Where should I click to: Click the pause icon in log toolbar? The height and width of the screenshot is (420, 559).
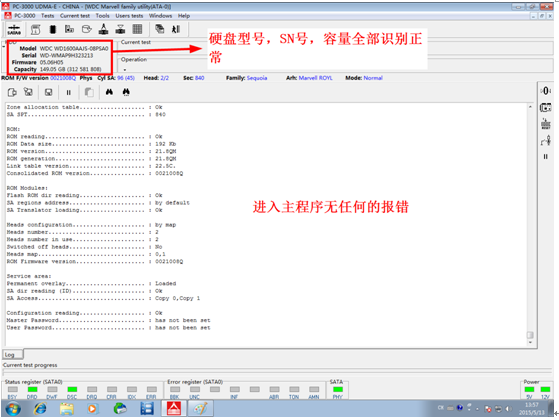pyautogui.click(x=68, y=92)
